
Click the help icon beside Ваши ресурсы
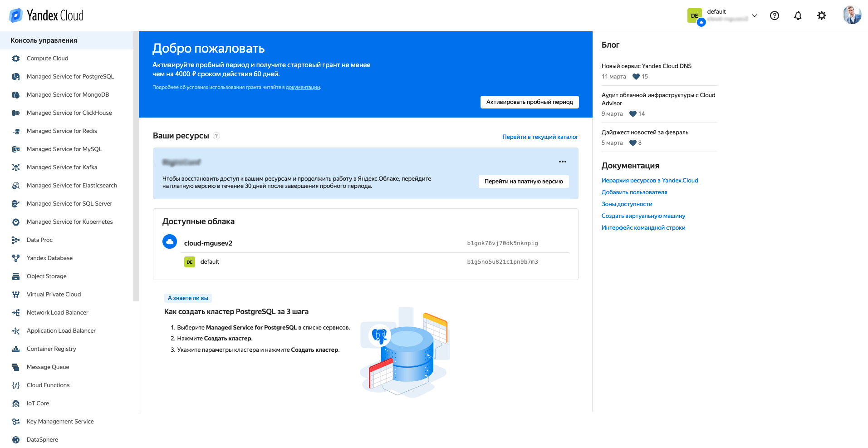216,136
